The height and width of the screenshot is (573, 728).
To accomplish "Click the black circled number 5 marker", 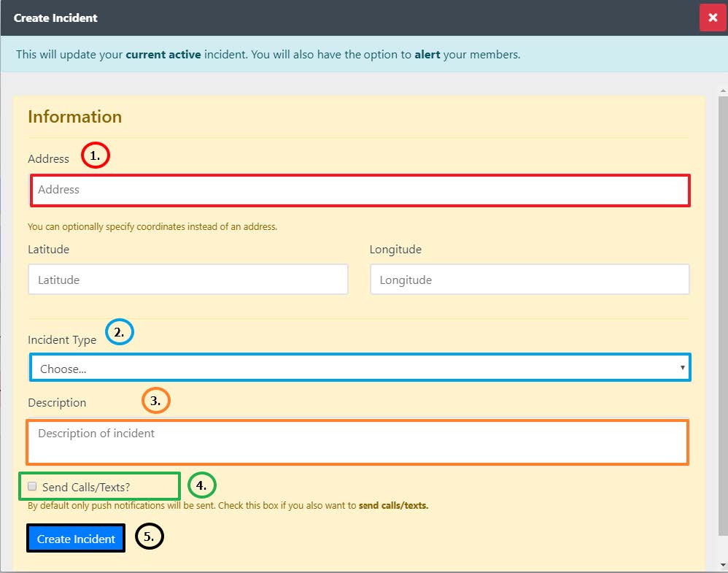I will tap(150, 537).
